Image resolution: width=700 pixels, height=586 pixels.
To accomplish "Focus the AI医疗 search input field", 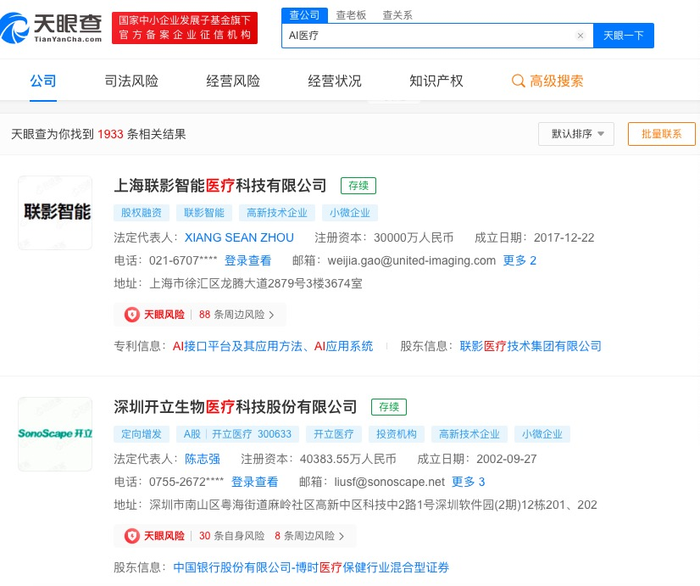I will [429, 35].
